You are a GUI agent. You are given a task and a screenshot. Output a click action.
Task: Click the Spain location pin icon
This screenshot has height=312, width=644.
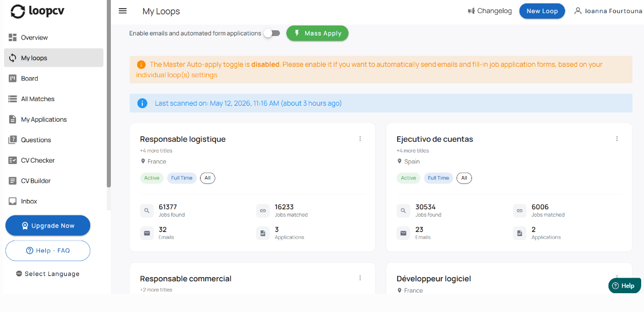pyautogui.click(x=399, y=161)
